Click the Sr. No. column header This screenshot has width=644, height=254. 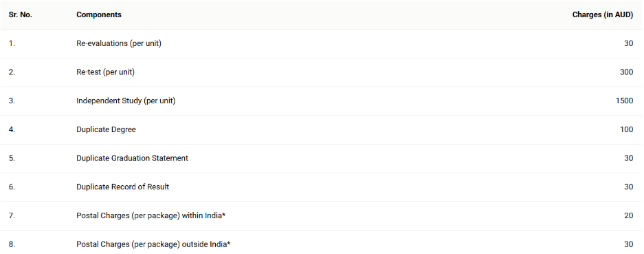[20, 15]
